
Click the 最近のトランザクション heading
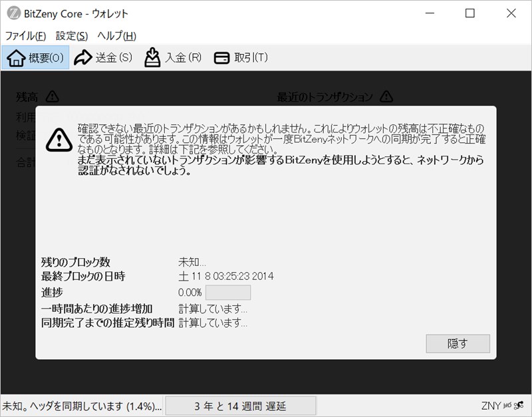(x=325, y=97)
